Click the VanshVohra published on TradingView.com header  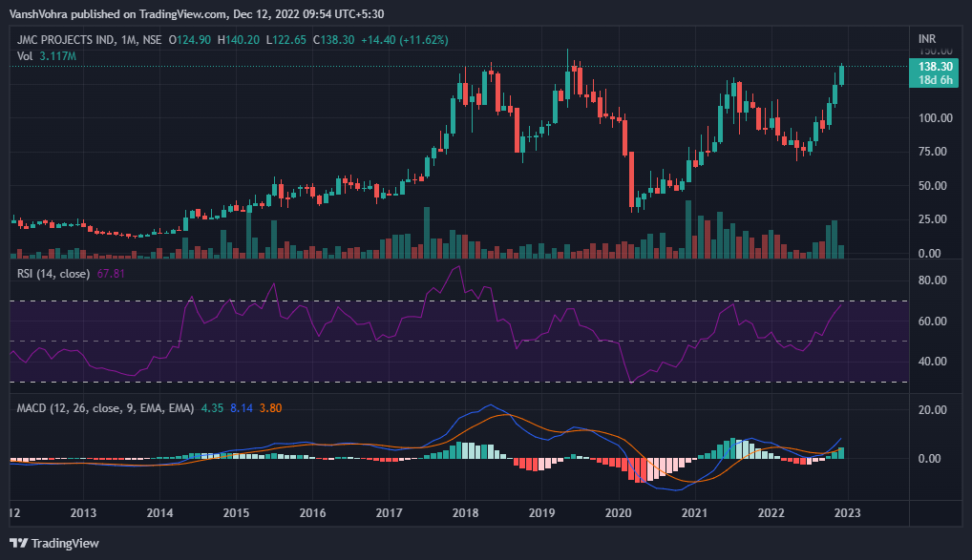click(x=196, y=13)
